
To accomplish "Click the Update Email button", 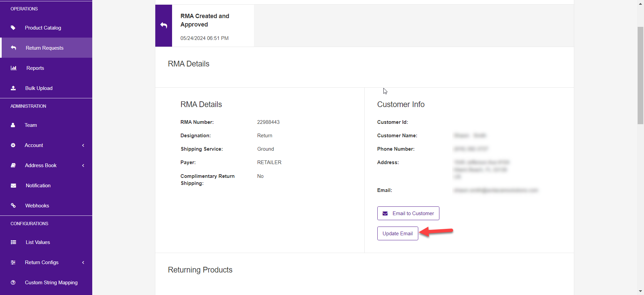I will (x=397, y=234).
